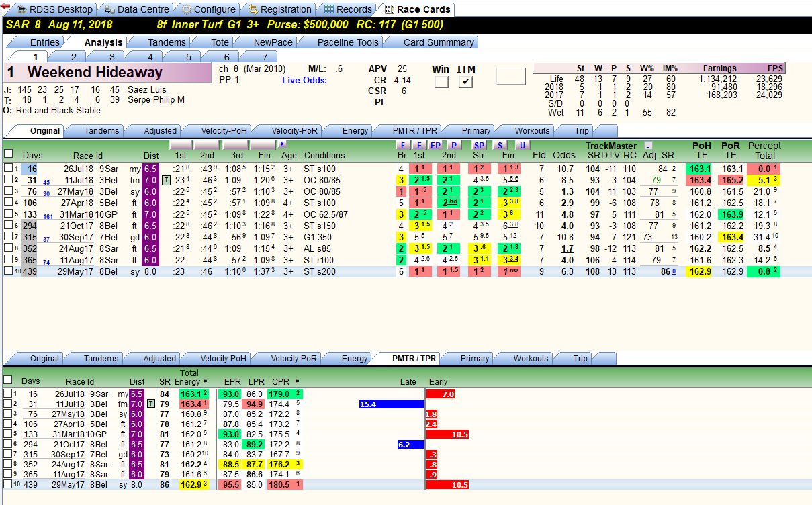
Task: Click the EP running style filter button
Action: point(435,145)
